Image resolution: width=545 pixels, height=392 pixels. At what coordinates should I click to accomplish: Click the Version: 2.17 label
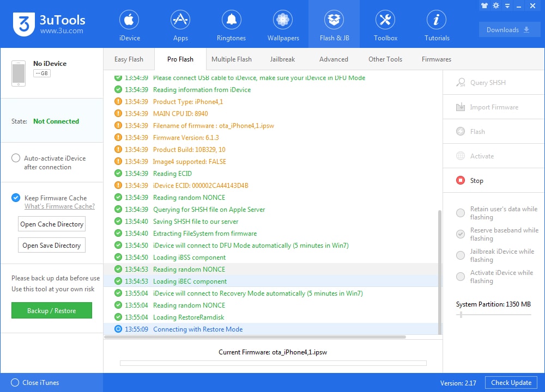[x=458, y=383]
